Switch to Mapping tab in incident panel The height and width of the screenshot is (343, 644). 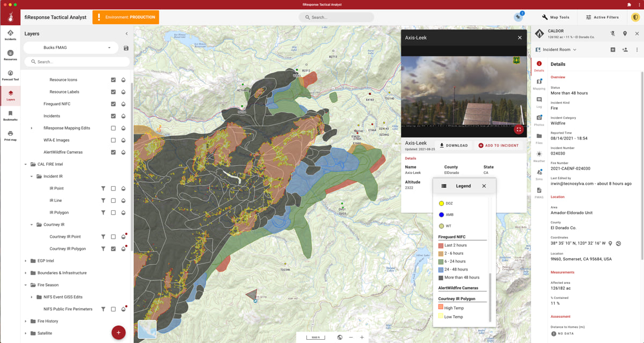click(539, 84)
